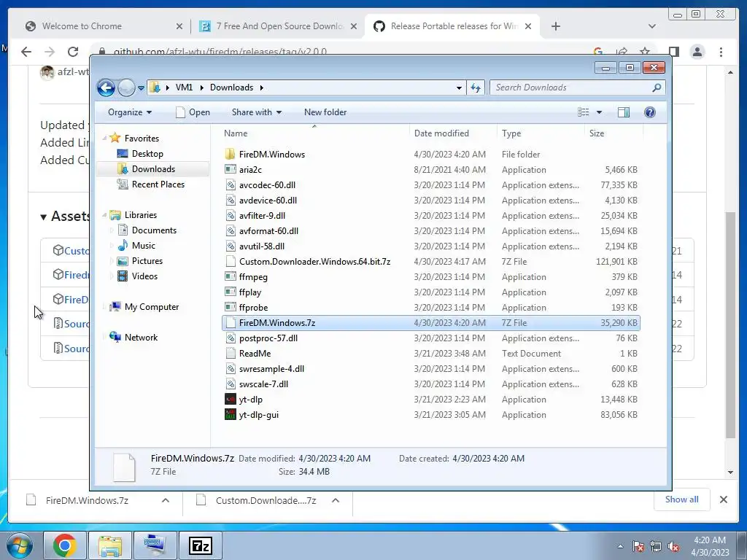Toggle the preview pane icon
The height and width of the screenshot is (560, 747).
pos(623,112)
